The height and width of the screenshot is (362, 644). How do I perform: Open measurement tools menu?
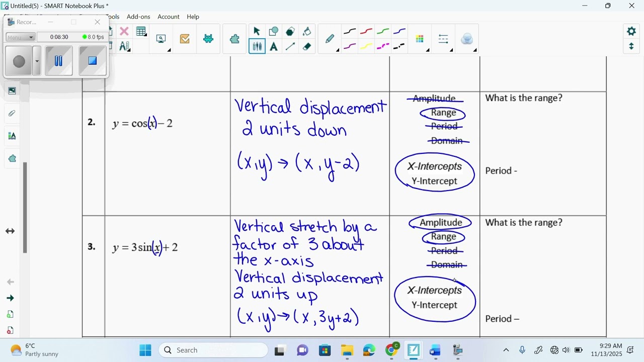tap(124, 47)
